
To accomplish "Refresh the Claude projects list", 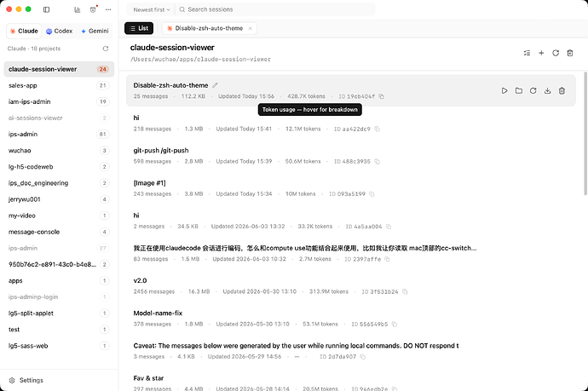I will 106,49.
